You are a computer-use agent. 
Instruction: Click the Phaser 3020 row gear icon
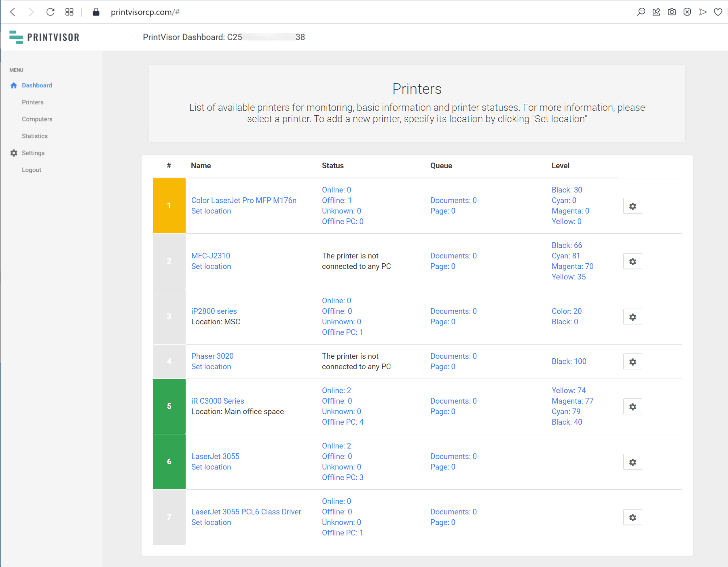(x=633, y=362)
